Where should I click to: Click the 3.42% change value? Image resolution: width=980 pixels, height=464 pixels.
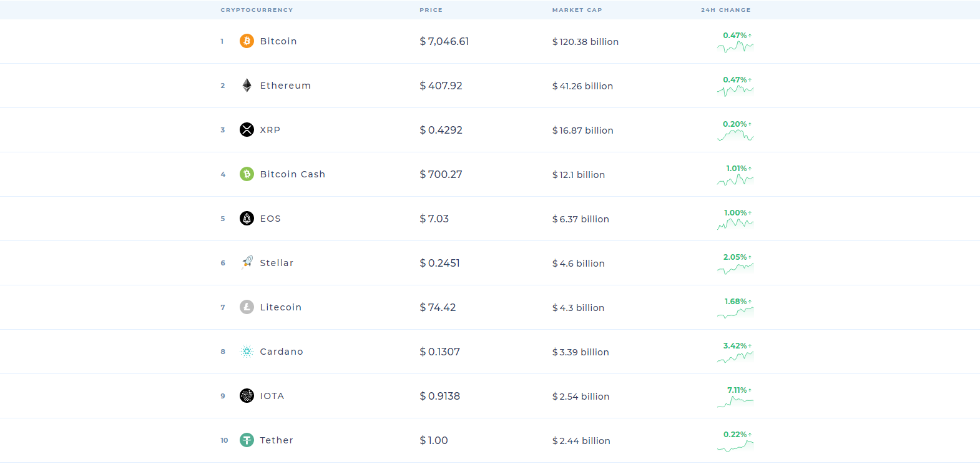735,346
